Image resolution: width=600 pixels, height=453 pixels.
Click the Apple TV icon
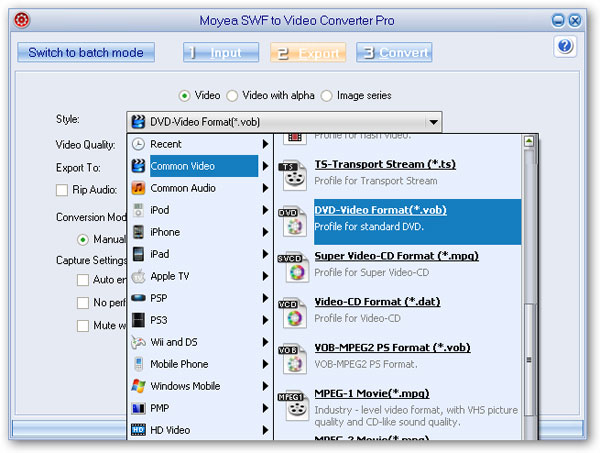138,276
